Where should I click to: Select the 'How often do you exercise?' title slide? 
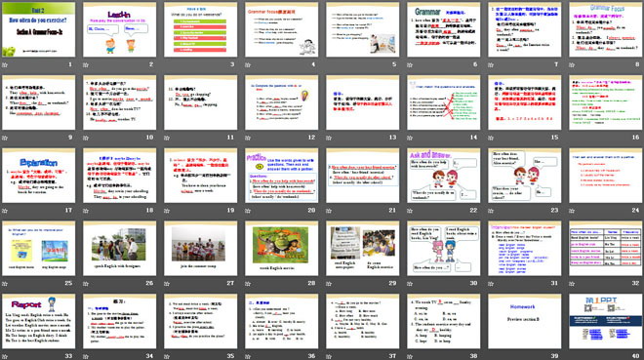(x=39, y=29)
